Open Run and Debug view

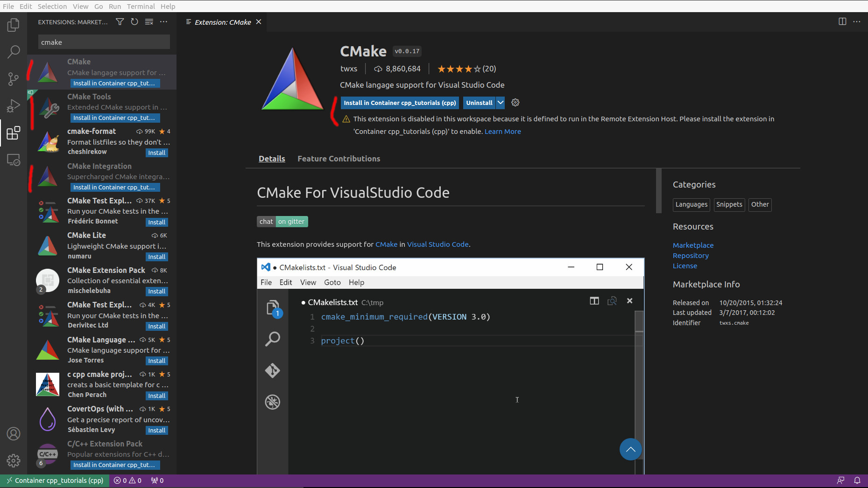14,106
